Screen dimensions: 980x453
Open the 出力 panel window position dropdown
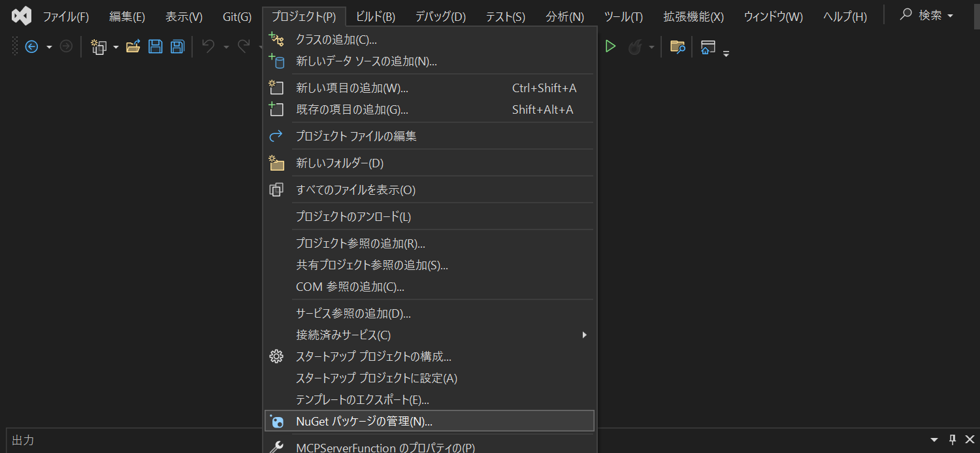934,439
